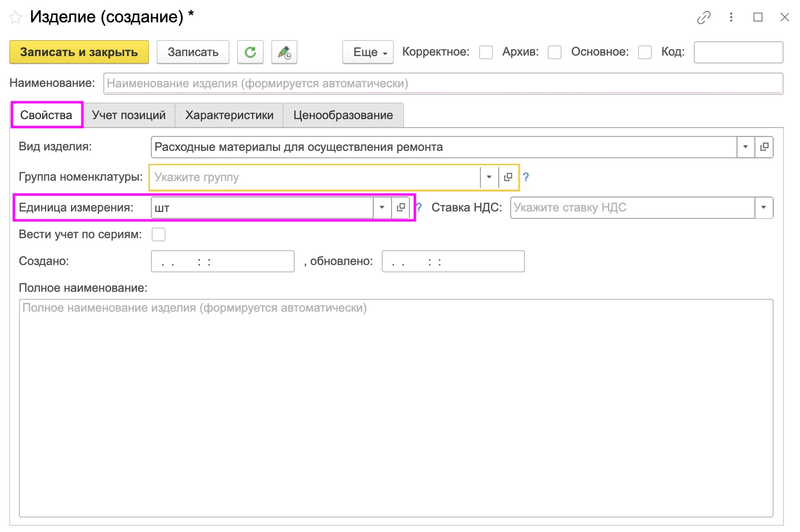Close the Изделие form window
This screenshot has height=532, width=800.
[785, 17]
